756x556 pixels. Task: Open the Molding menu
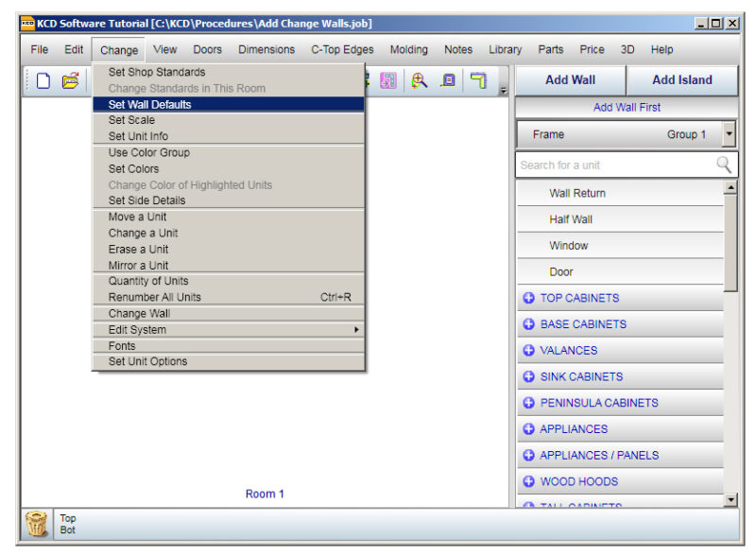(x=408, y=49)
